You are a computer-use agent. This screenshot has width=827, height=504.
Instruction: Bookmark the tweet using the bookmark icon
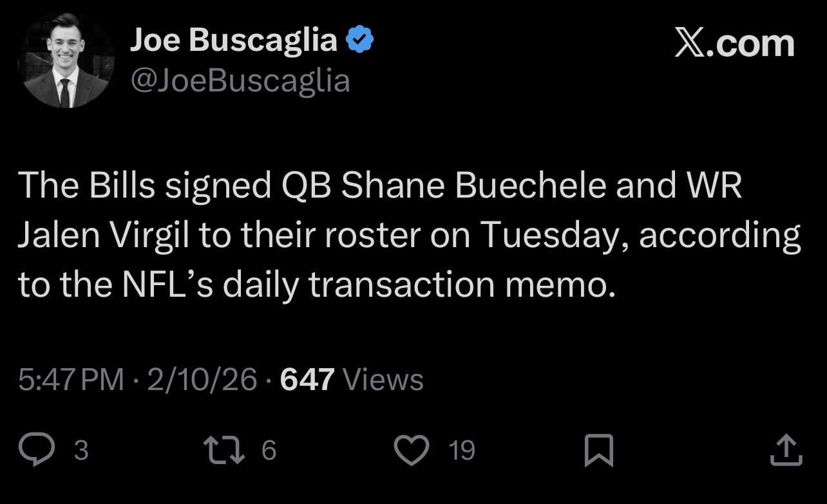pyautogui.click(x=598, y=451)
